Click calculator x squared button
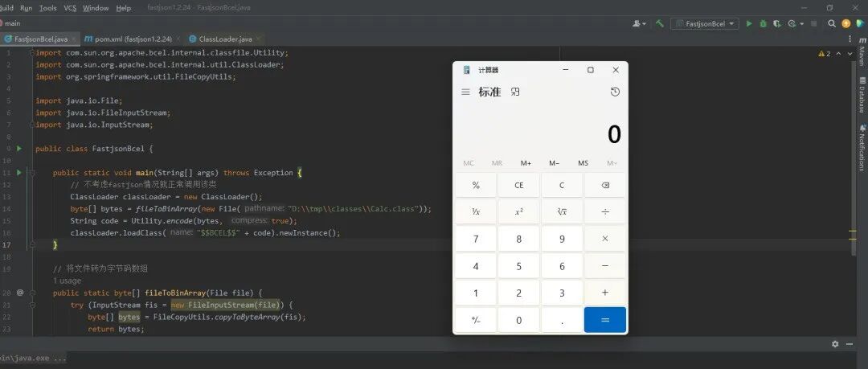This screenshot has width=868, height=369. coord(518,211)
